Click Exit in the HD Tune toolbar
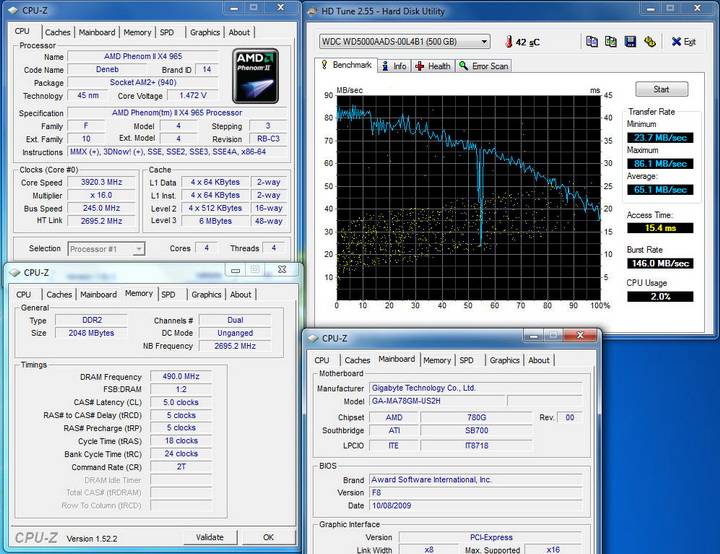720x554 pixels. click(x=683, y=42)
